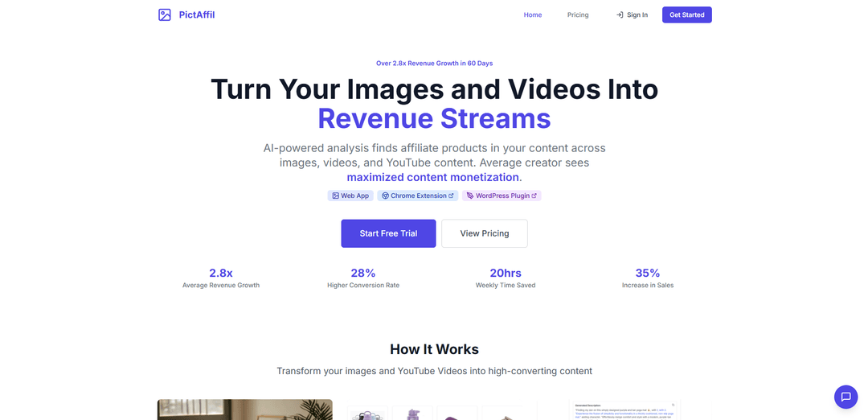Click the first product thumbnail
Image resolution: width=868 pixels, height=420 pixels.
pyautogui.click(x=368, y=414)
